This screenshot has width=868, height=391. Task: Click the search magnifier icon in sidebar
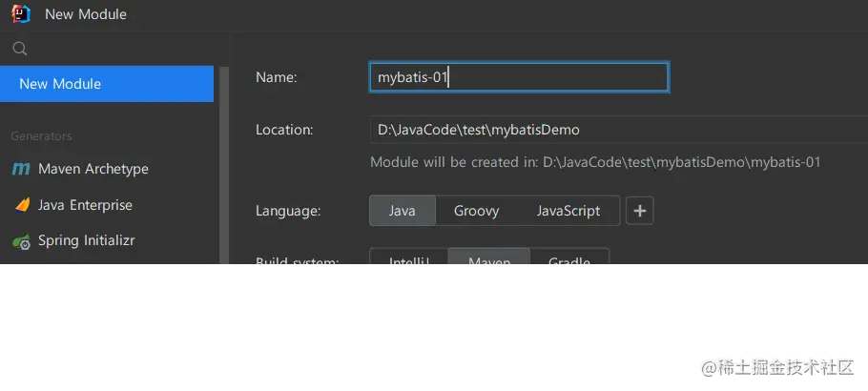coord(20,49)
